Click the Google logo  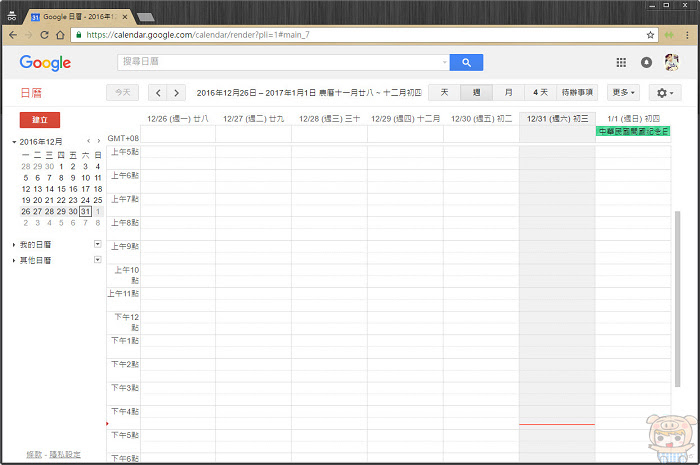[45, 63]
